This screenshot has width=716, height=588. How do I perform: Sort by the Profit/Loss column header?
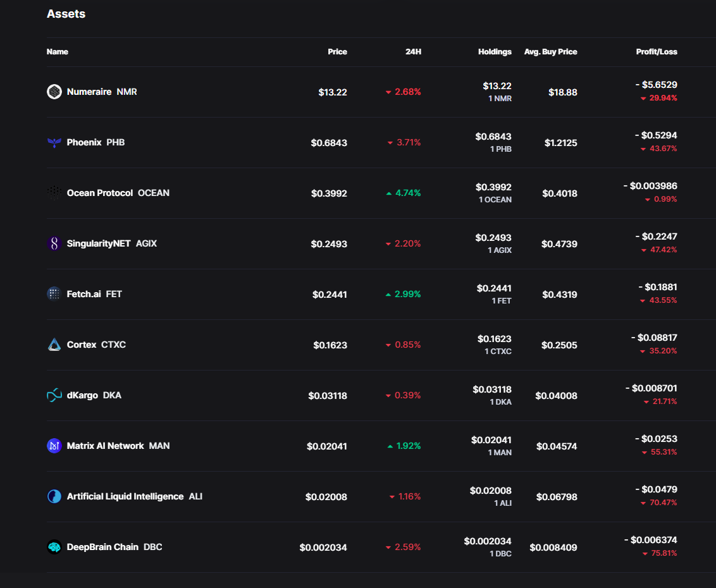[657, 52]
